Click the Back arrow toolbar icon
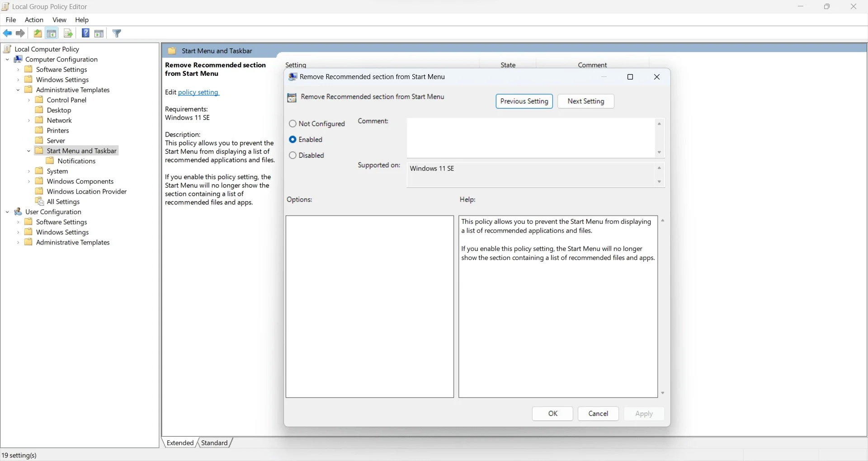This screenshot has height=461, width=868. point(7,33)
